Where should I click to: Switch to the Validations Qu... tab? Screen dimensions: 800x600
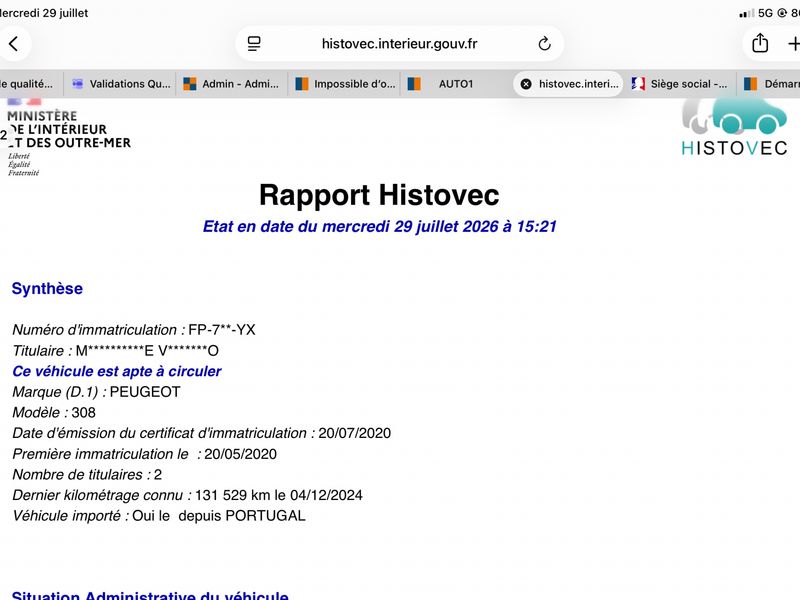coord(121,84)
